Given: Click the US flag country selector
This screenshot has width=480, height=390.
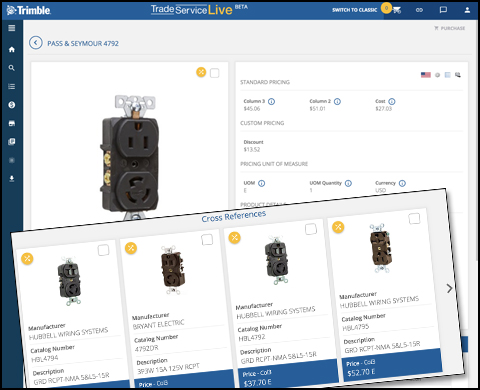Looking at the screenshot, I should pos(426,75).
